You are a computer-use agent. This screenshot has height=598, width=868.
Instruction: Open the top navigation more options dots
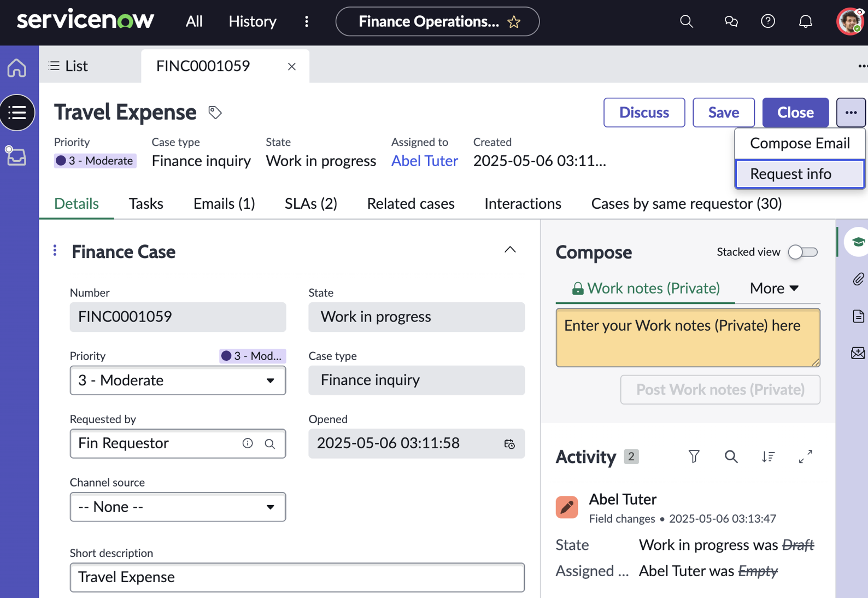coord(307,21)
